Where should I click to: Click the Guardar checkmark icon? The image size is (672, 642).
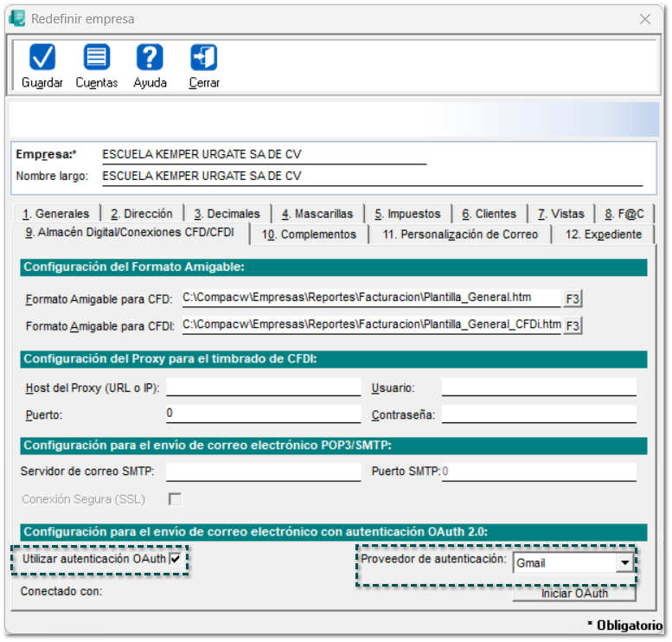(42, 59)
